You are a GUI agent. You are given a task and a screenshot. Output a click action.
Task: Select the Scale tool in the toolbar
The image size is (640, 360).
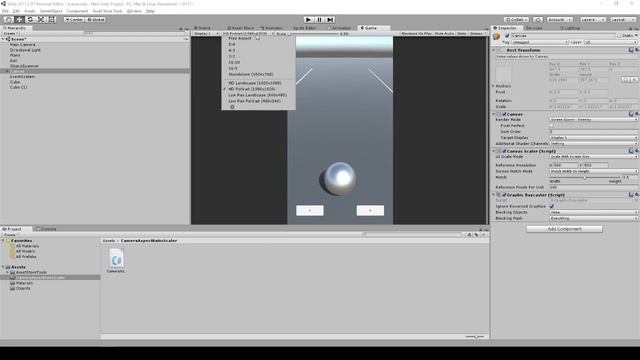pos(41,20)
